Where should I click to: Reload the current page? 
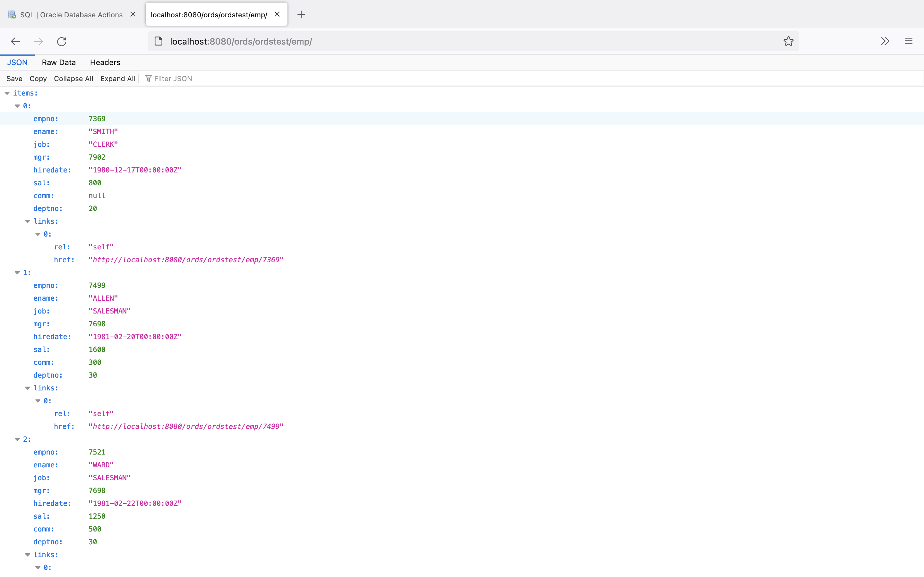coord(62,41)
